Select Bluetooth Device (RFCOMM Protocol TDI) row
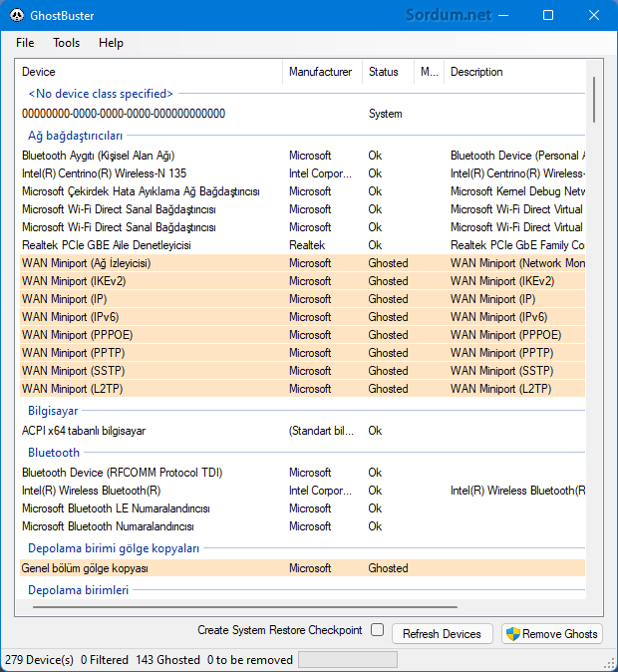This screenshot has height=672, width=618. 303,473
